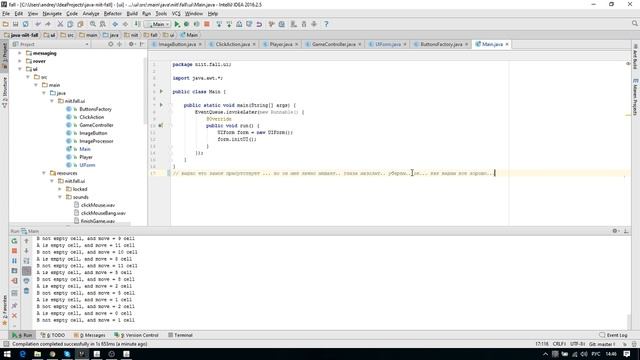Toggle Scroll from Source in Project panel
Screen dimensions: 640x360
pyautogui.click(x=111, y=44)
